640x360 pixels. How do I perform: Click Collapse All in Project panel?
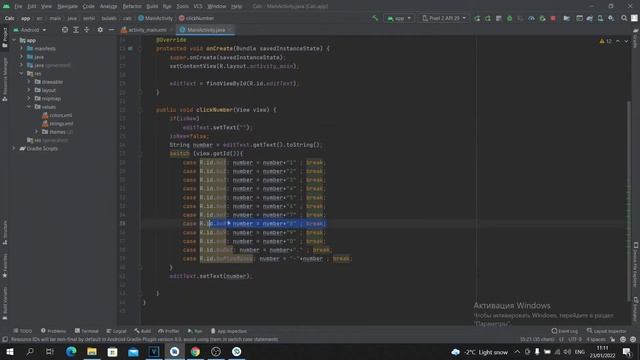87,30
